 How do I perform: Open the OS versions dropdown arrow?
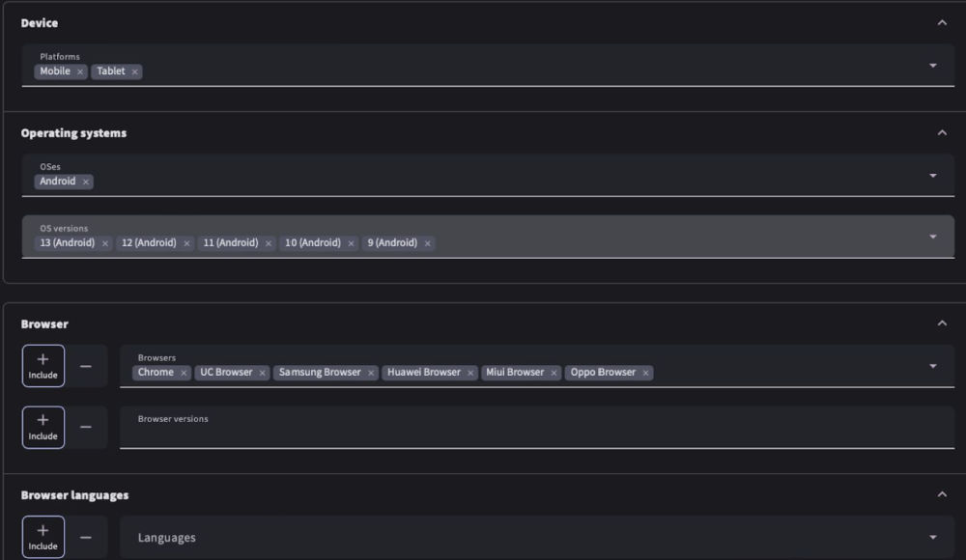coord(933,237)
